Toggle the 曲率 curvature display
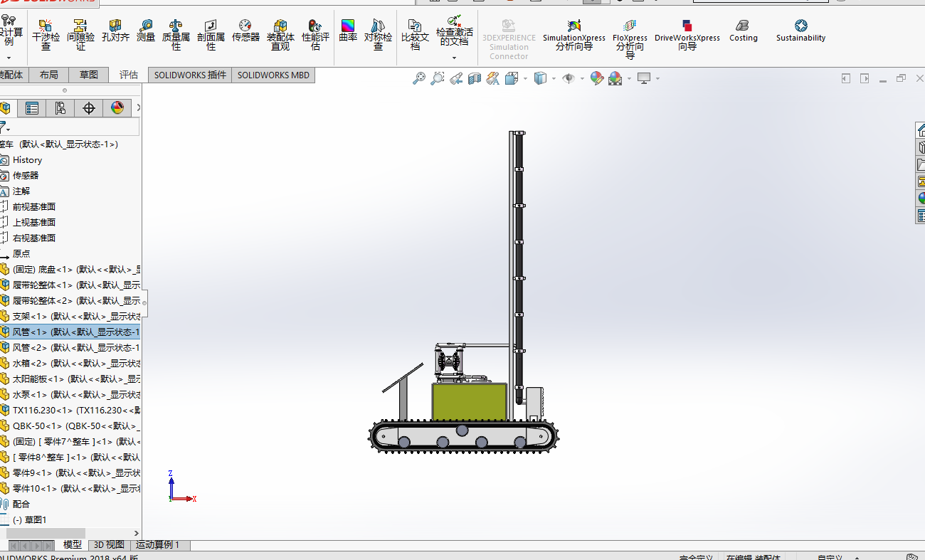This screenshot has width=925, height=560. 348,31
